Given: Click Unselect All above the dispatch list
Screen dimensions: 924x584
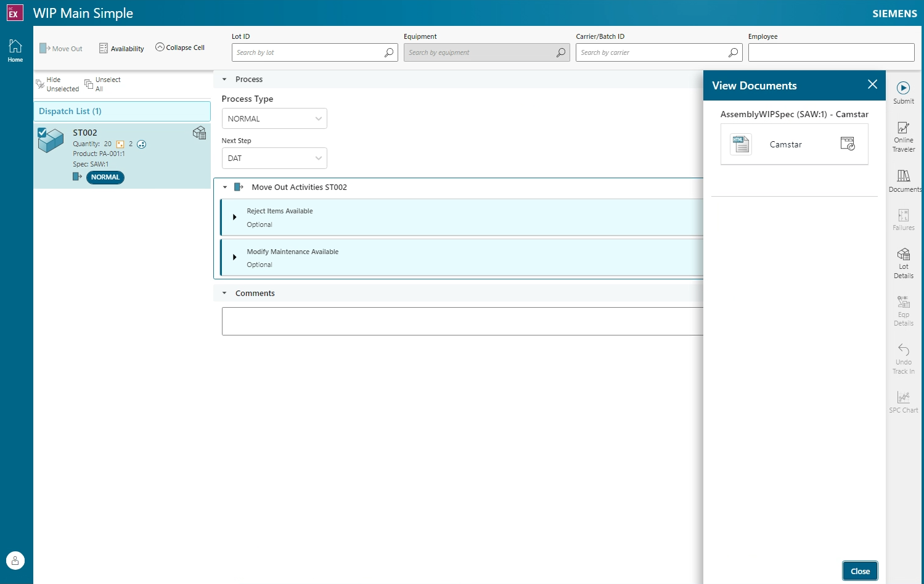Looking at the screenshot, I should 102,84.
